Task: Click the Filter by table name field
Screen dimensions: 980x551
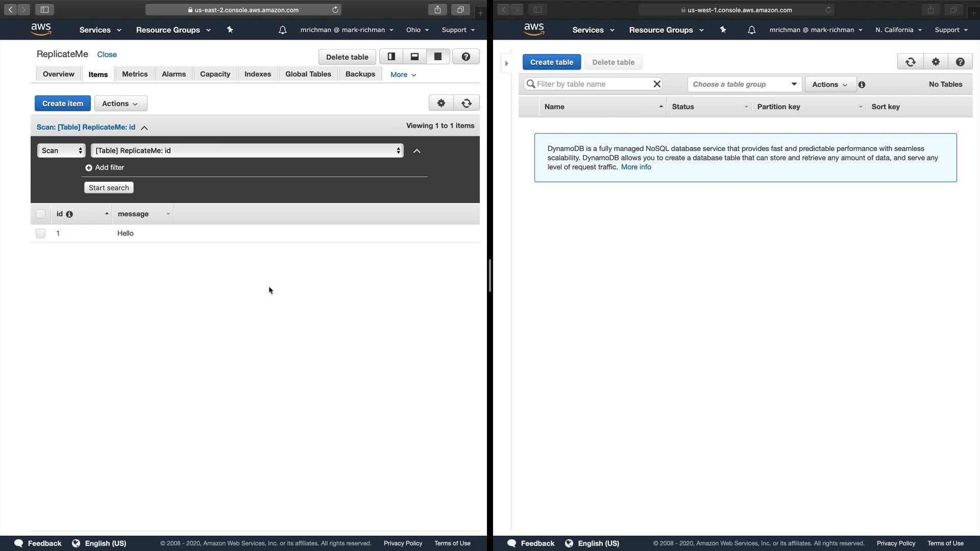Action: (x=592, y=84)
